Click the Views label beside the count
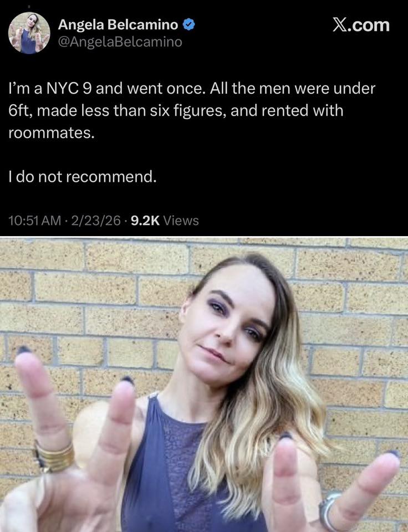 pos(181,221)
